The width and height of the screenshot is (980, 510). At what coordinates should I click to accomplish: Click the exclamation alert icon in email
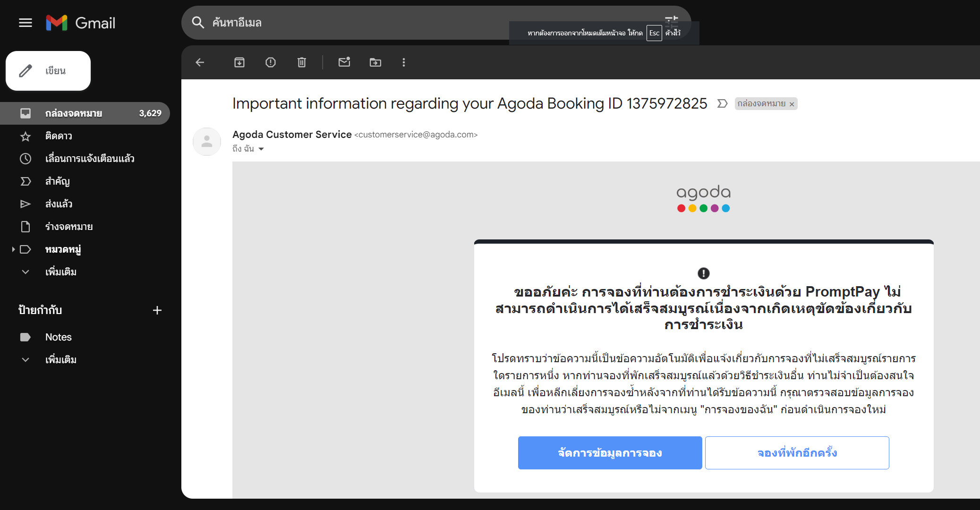704,273
